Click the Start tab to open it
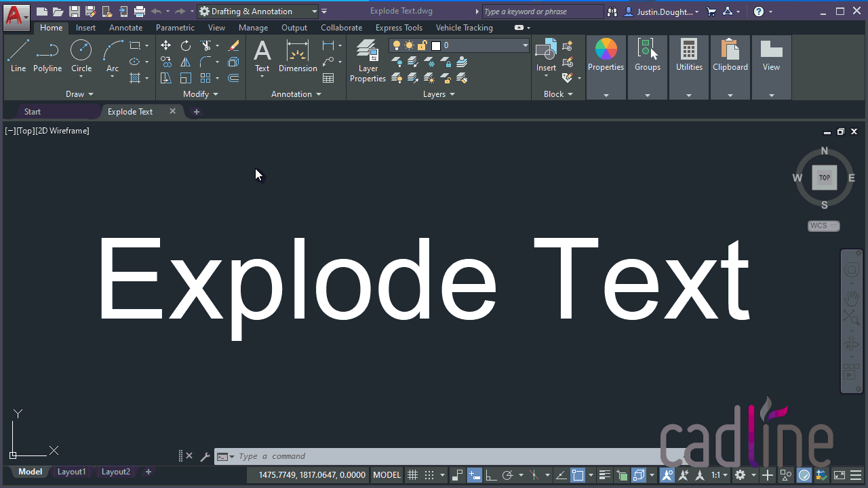 tap(32, 111)
